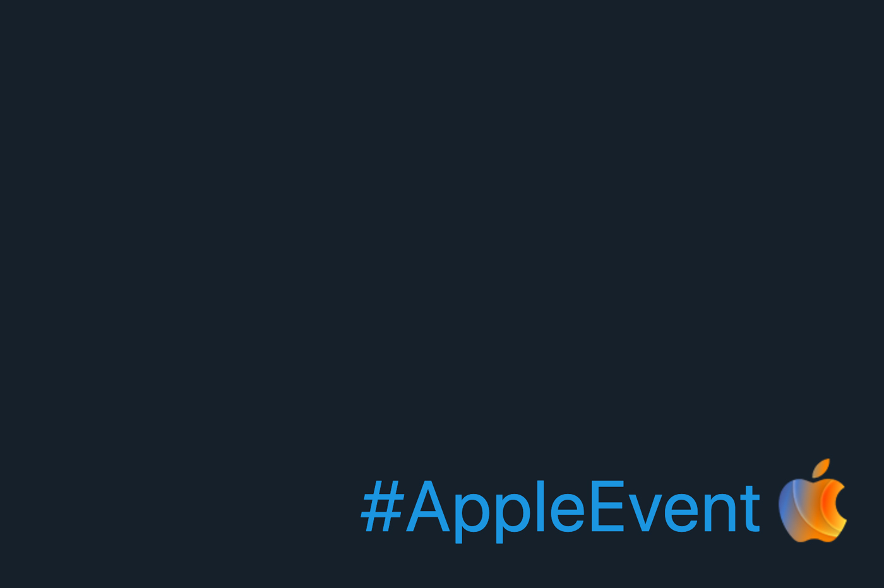This screenshot has height=588, width=884.
Task: Click the colorful Apple logo emoji
Action: point(812,502)
